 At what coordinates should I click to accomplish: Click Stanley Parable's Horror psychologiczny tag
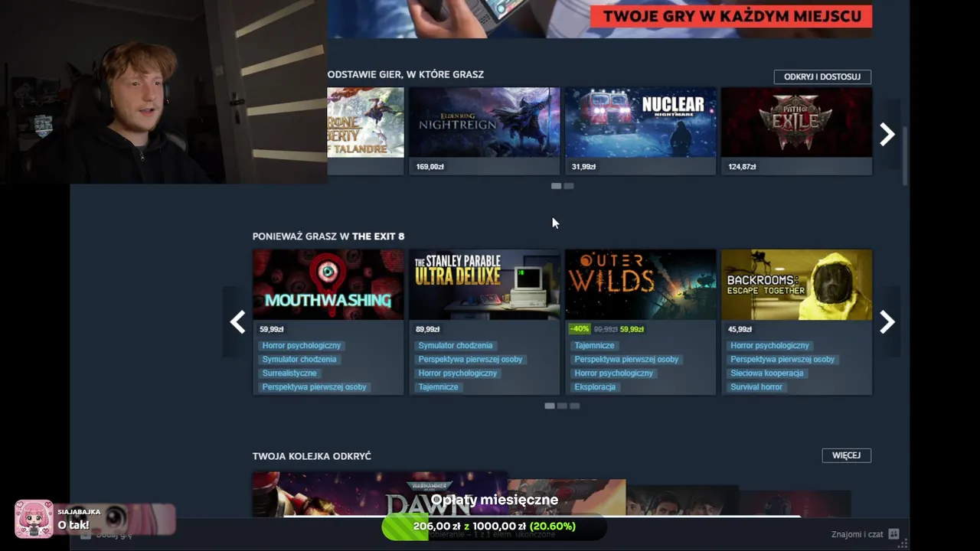tap(458, 373)
